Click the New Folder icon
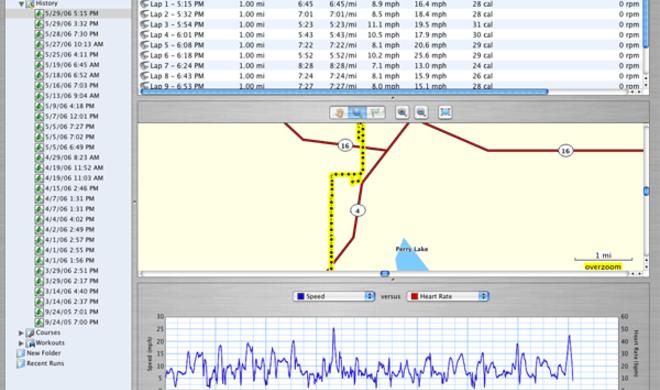The width and height of the screenshot is (660, 390). [21, 353]
